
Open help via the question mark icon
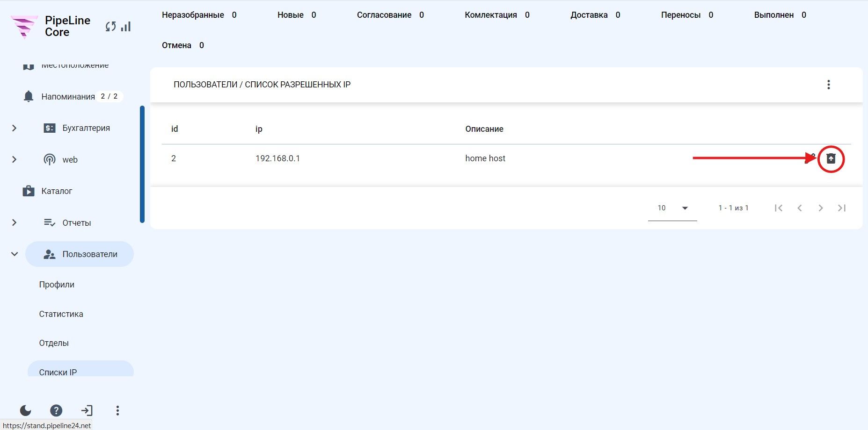56,410
